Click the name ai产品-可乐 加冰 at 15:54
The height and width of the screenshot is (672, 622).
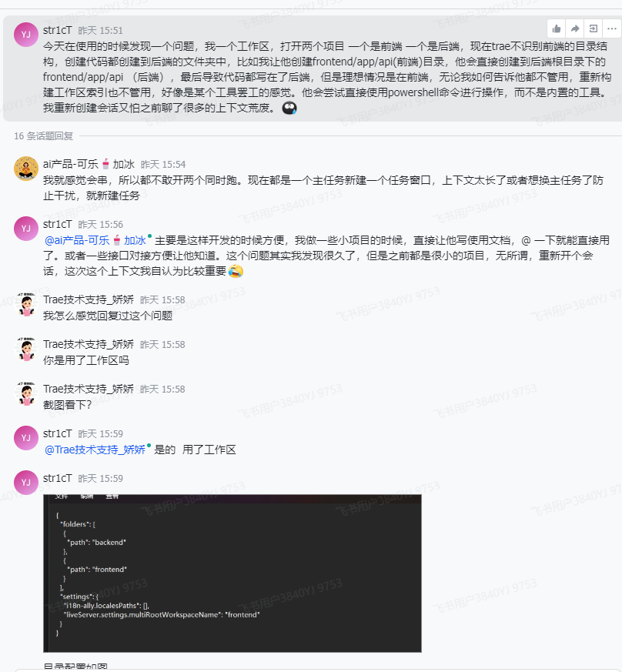coord(89,164)
